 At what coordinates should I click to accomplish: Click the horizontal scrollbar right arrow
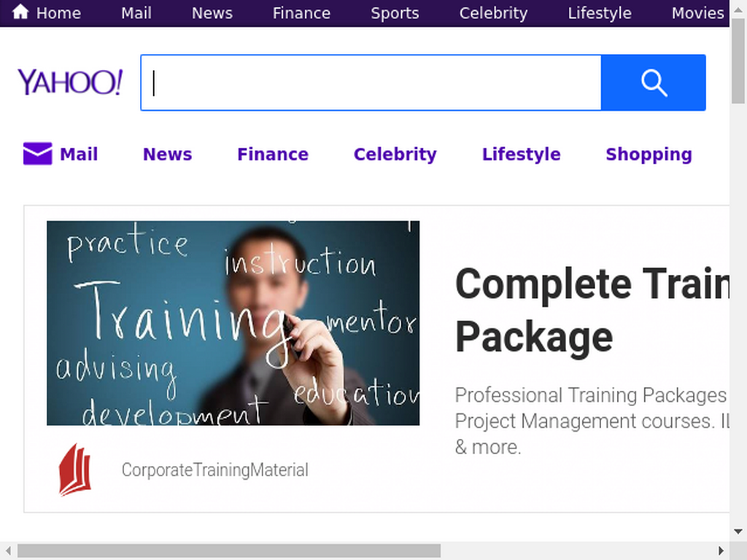(721, 551)
